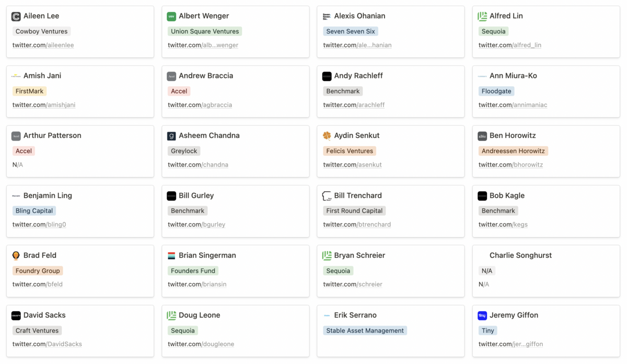Click the Craft icon beside David Sacks

(x=16, y=315)
